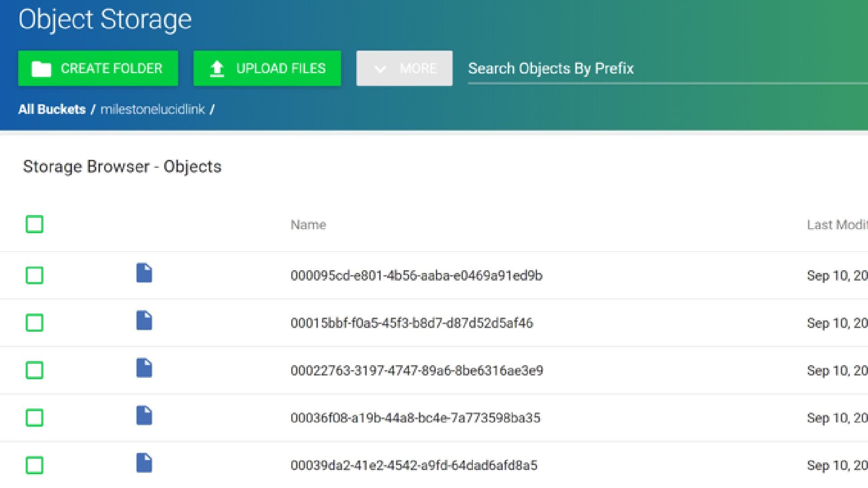Click file icon of 000095cd-e801 object
868x488 pixels.
pos(144,273)
